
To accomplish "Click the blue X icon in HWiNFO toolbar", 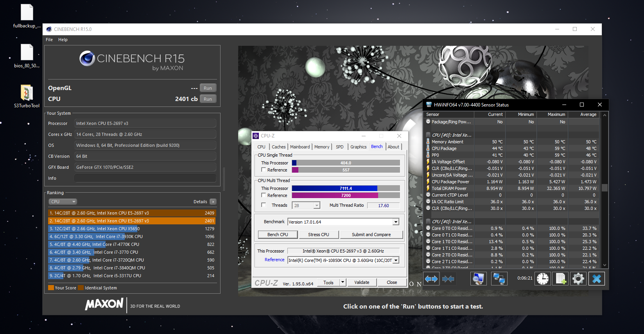I will click(x=597, y=279).
